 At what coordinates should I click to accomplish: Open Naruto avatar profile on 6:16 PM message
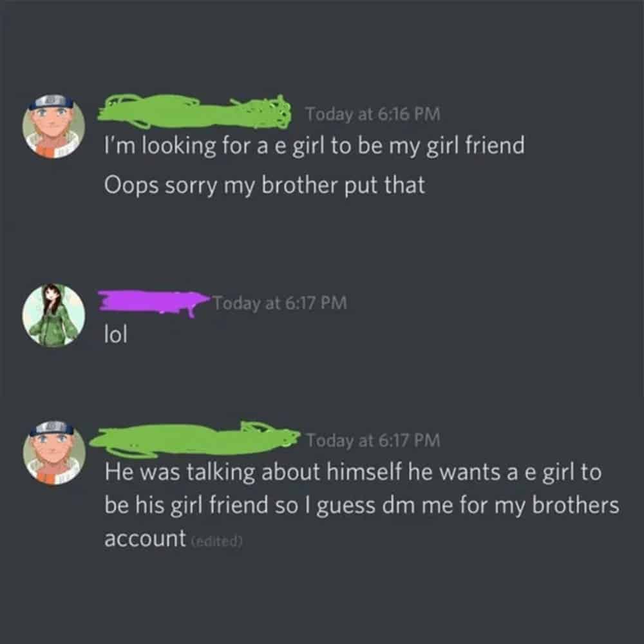54,126
